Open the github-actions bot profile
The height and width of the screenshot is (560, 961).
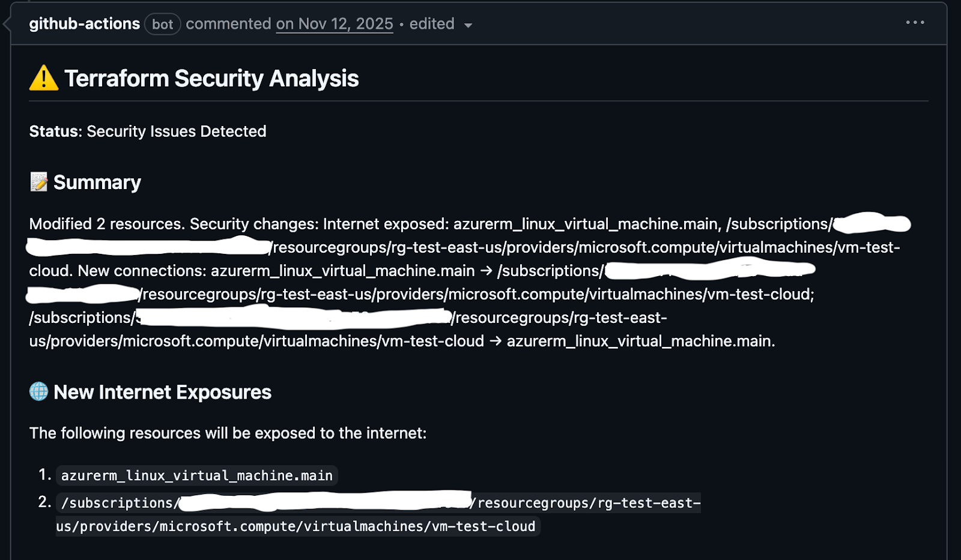84,24
